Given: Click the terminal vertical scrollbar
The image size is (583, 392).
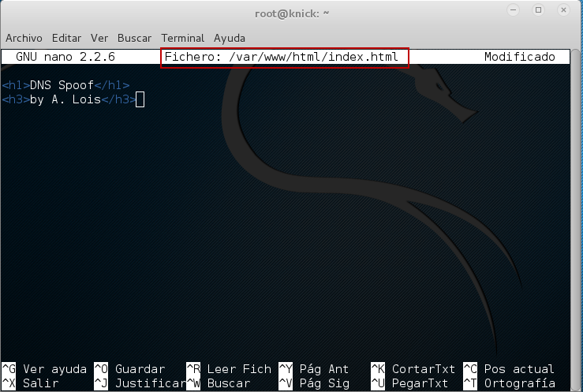Looking at the screenshot, I should coord(576,219).
